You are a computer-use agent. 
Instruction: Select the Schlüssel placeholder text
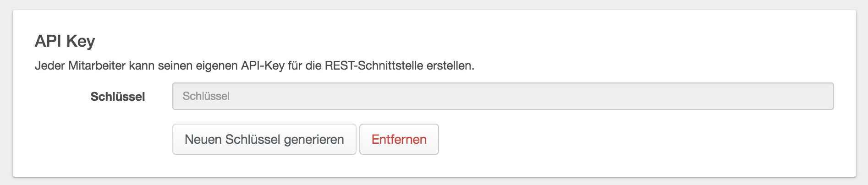206,96
